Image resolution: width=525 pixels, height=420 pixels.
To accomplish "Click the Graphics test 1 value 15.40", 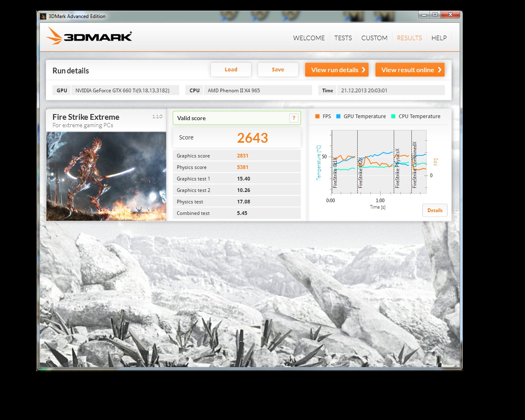I will [244, 179].
